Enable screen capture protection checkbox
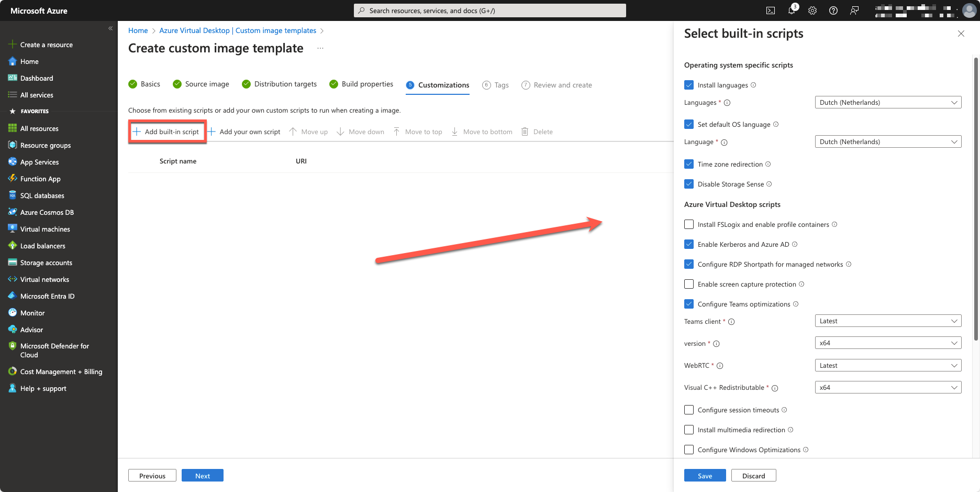The height and width of the screenshot is (492, 980). coord(689,284)
